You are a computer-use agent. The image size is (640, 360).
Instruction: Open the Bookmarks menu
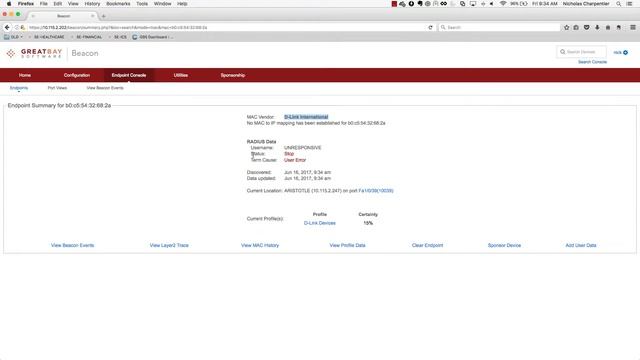coord(118,4)
